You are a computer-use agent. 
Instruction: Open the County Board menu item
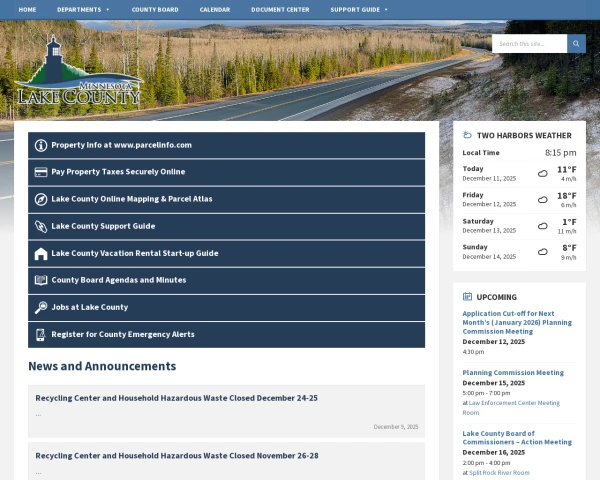[154, 9]
